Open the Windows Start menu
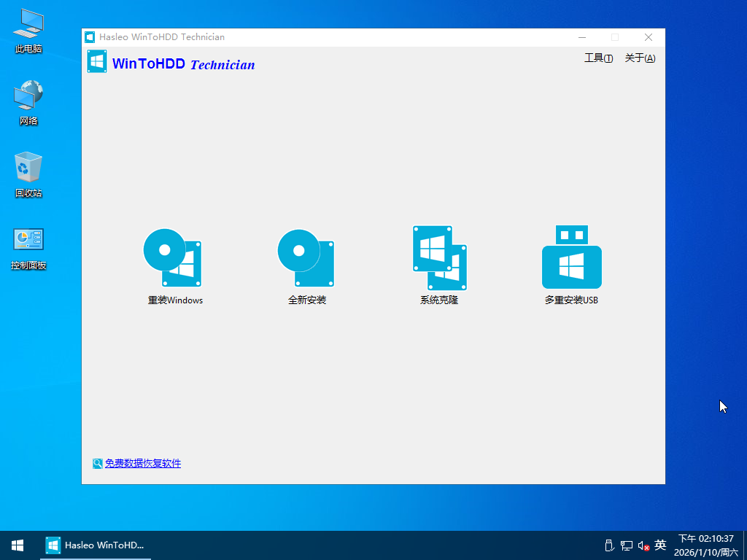The width and height of the screenshot is (747, 560). 18,545
